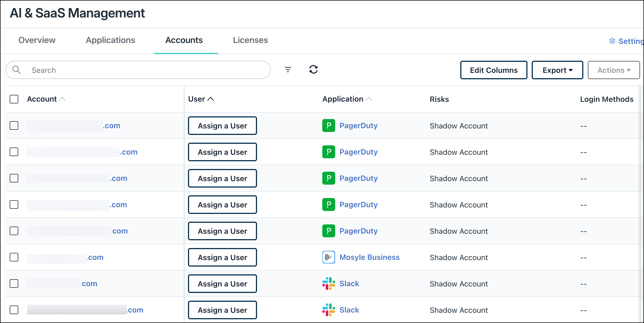644x323 pixels.
Task: Expand the Actions dropdown
Action: pyautogui.click(x=614, y=70)
